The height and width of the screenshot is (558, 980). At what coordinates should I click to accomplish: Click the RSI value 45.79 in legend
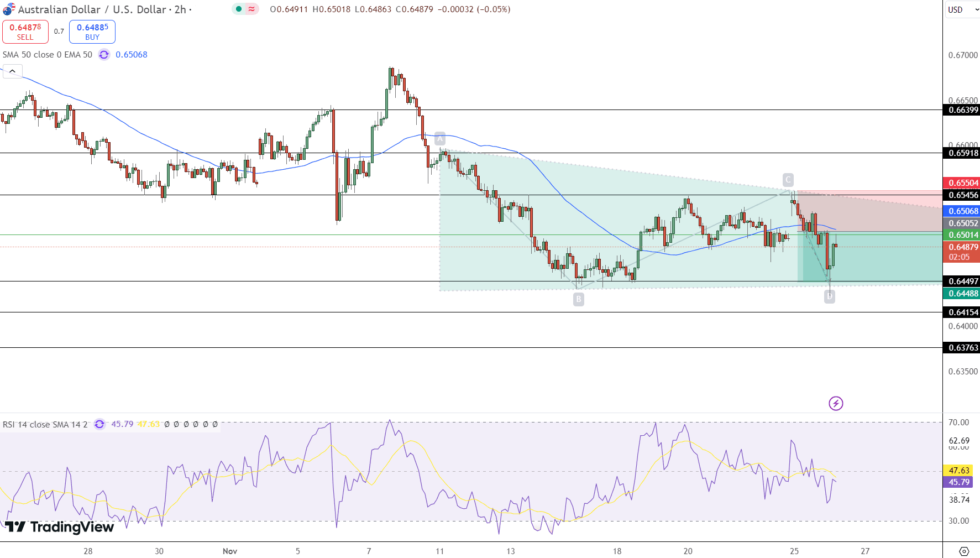(x=122, y=424)
